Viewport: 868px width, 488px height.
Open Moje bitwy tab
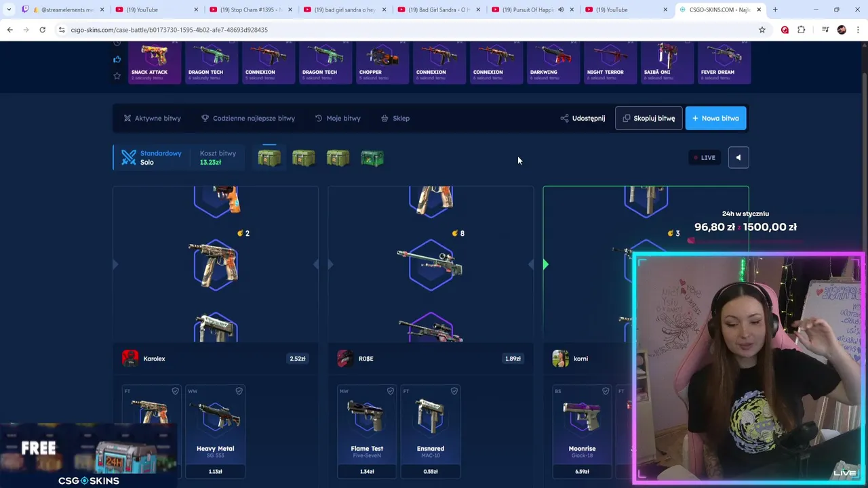click(x=338, y=118)
